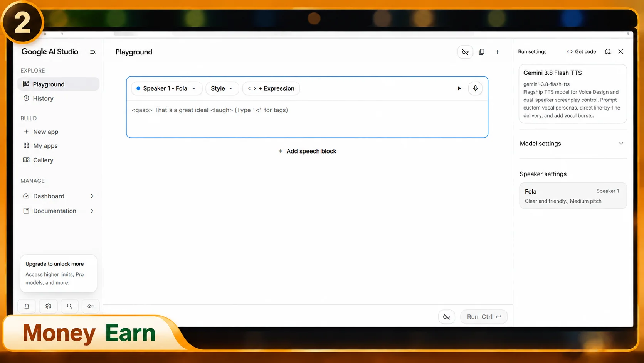This screenshot has height=363, width=644.
Task: Open the Speaker 1 - Fola dropdown
Action: 166,88
